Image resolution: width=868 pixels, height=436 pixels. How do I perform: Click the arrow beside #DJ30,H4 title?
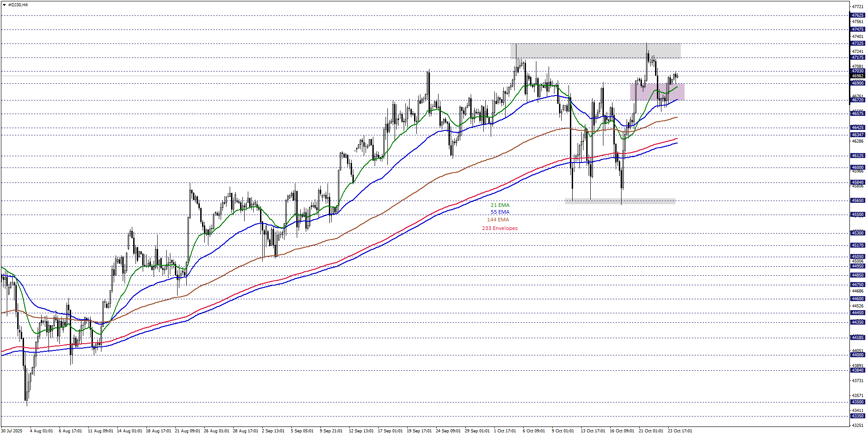4,5
